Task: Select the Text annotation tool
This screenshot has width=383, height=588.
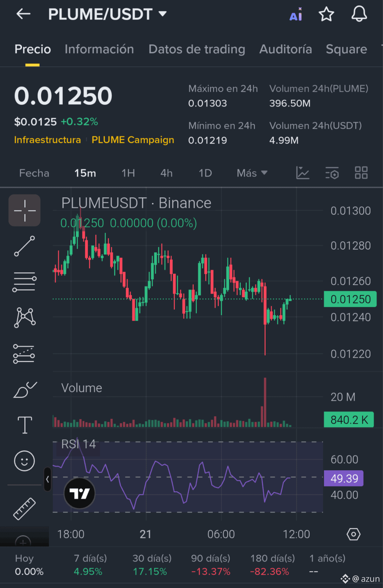Action: (25, 425)
